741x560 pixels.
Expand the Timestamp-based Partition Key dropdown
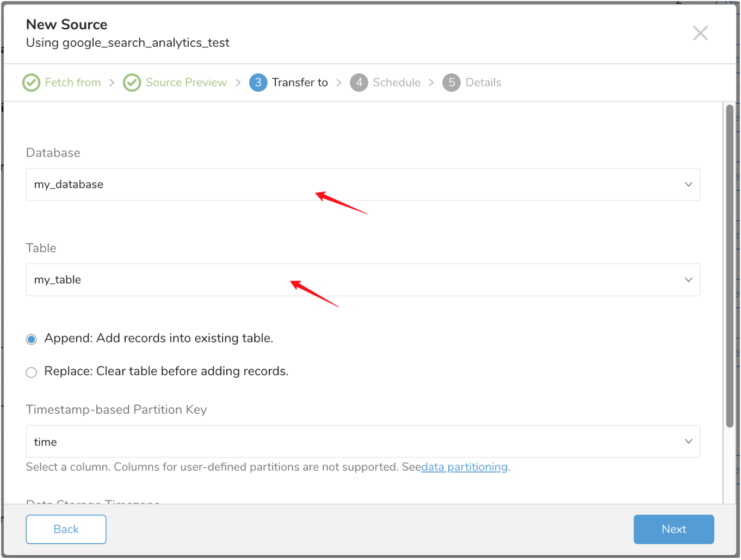(362, 441)
